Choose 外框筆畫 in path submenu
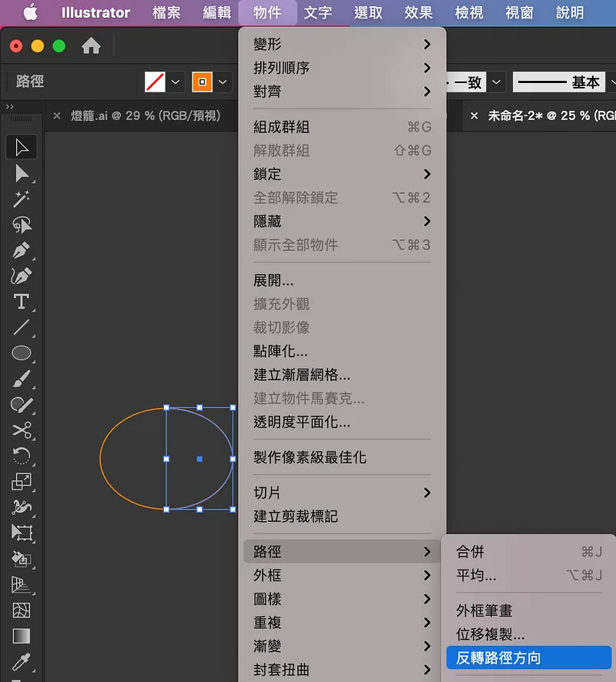 coord(529,610)
